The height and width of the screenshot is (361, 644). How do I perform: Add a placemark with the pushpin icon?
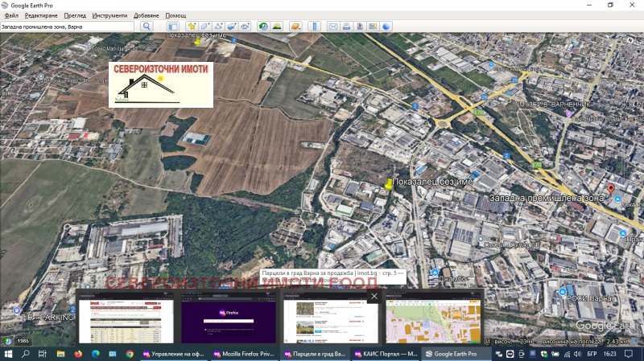192,27
